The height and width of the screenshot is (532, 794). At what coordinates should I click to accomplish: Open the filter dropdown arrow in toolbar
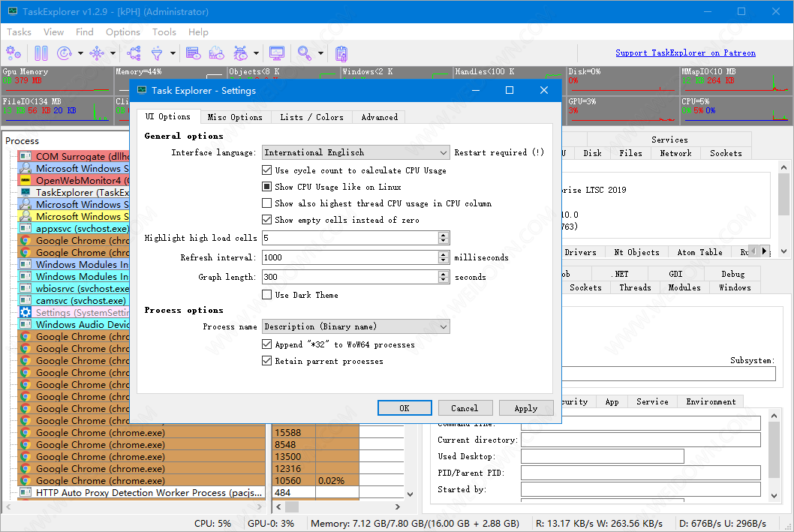(173, 53)
